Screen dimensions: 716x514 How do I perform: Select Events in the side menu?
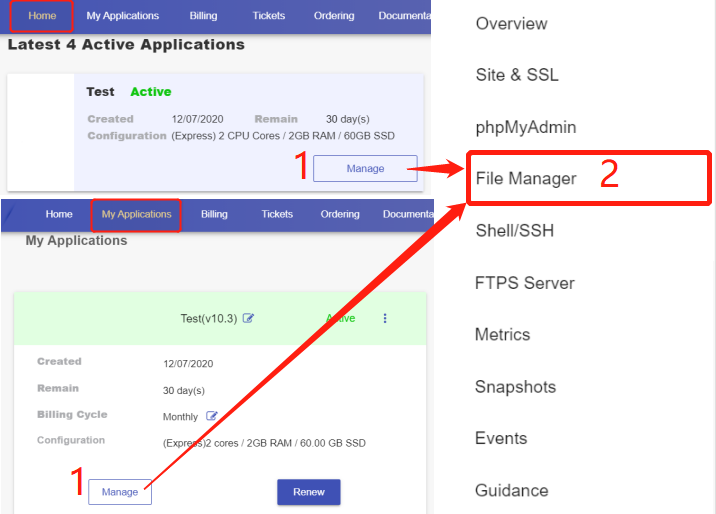pyautogui.click(x=500, y=438)
